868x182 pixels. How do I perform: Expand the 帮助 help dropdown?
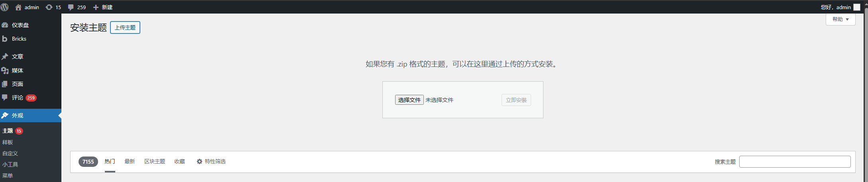click(x=840, y=19)
